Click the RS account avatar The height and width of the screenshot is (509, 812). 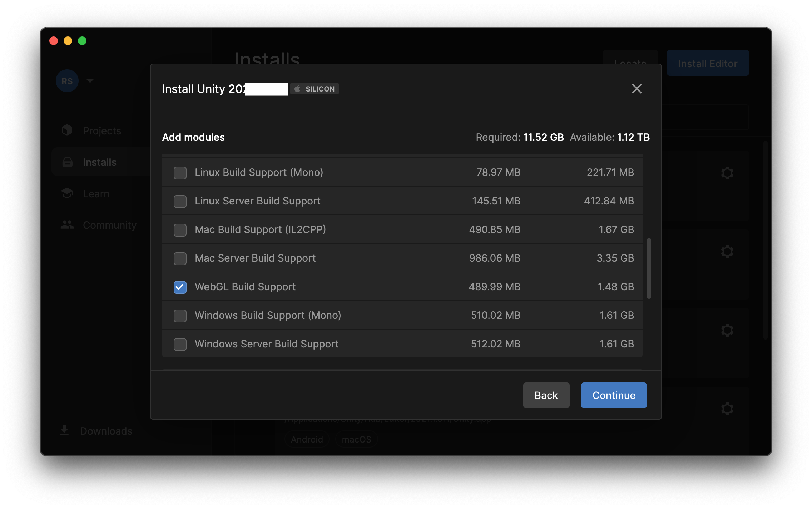[x=67, y=81]
